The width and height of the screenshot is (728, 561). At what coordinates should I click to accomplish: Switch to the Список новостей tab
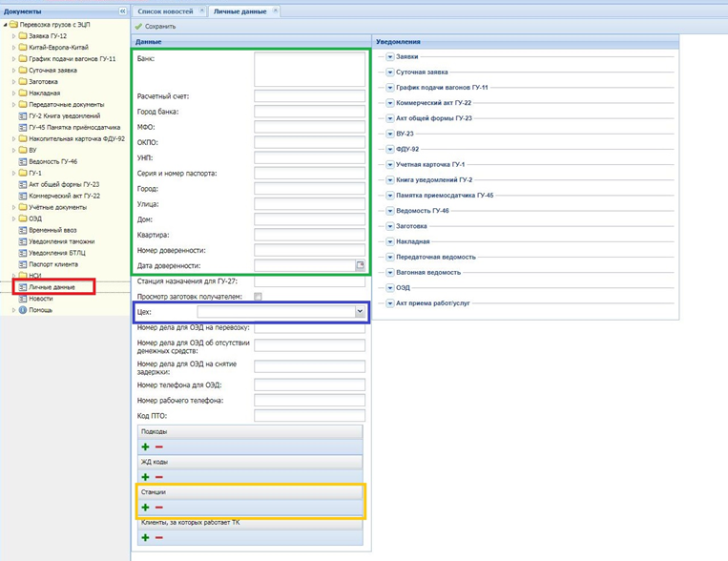click(x=164, y=11)
